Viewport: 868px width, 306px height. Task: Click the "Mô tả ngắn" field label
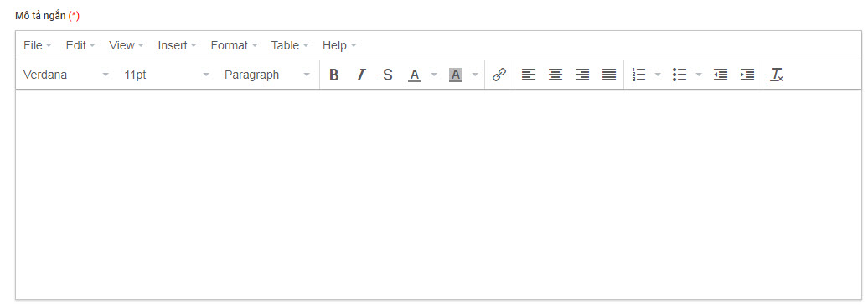[x=40, y=17]
